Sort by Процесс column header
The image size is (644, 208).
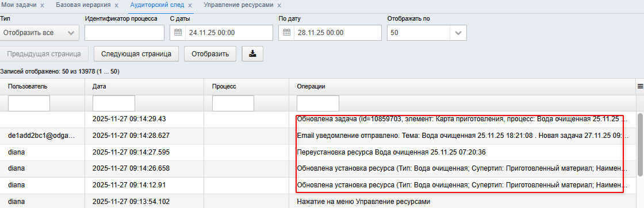(x=224, y=86)
